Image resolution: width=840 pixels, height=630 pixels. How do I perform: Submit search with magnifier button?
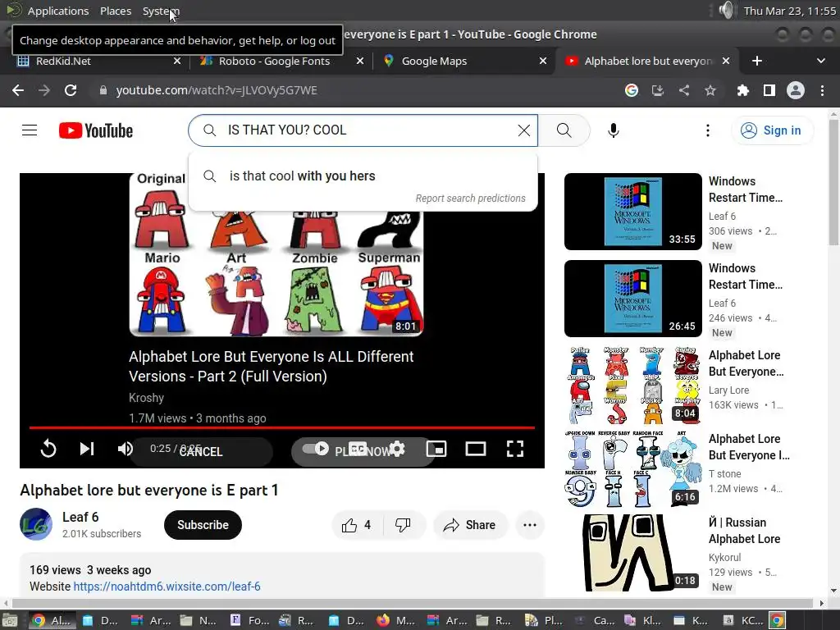pos(564,130)
